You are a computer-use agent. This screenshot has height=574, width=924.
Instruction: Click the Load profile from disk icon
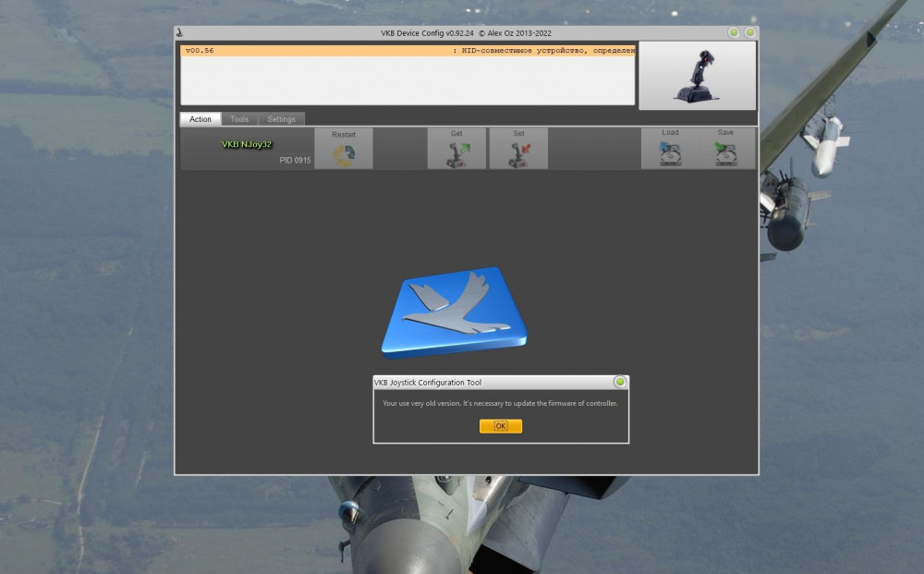click(x=670, y=149)
